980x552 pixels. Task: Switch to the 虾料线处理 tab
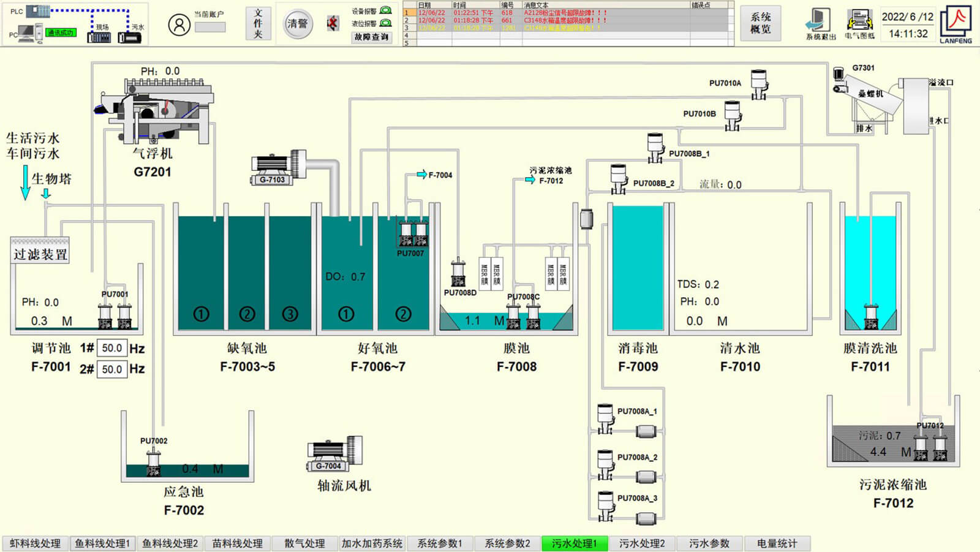point(35,543)
